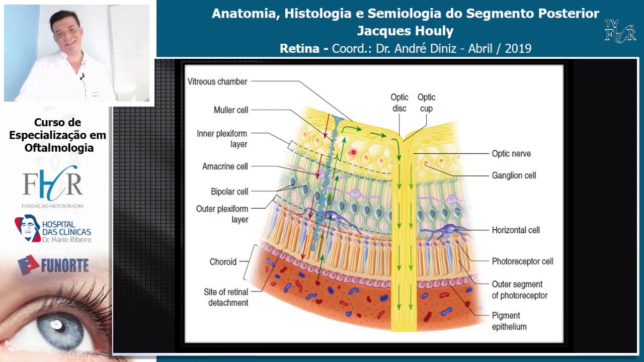Image resolution: width=644 pixels, height=362 pixels.
Task: Click the TV FHR logo in header
Action: (x=620, y=31)
